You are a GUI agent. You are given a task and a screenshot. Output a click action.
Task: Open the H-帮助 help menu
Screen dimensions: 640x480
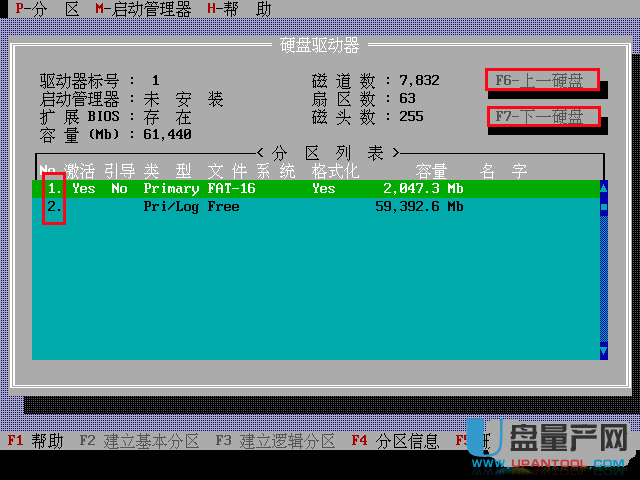238,10
